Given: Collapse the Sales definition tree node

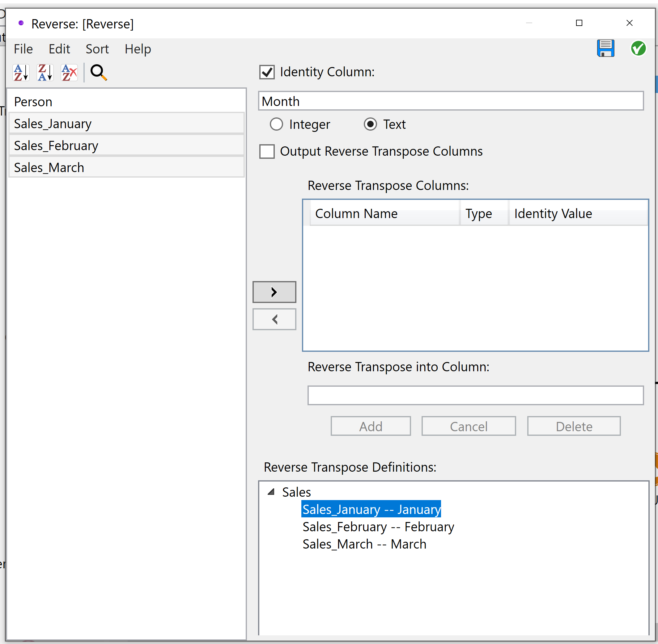Looking at the screenshot, I should point(271,491).
